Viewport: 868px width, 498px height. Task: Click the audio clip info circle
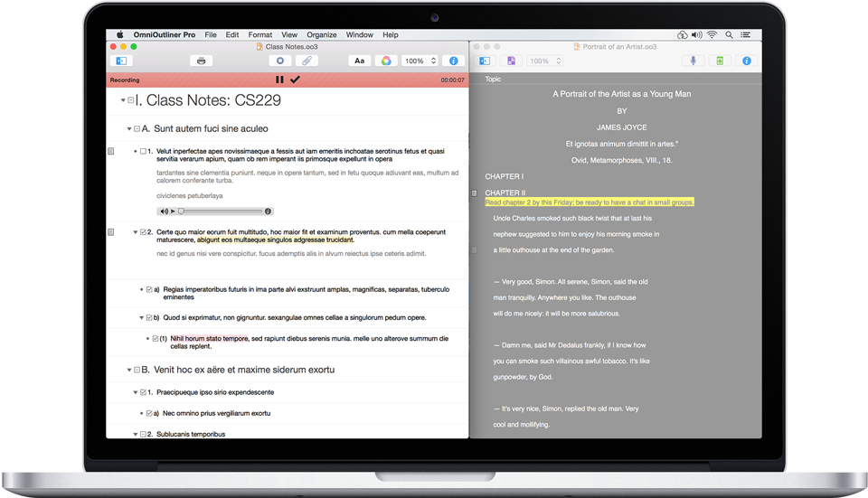(268, 211)
